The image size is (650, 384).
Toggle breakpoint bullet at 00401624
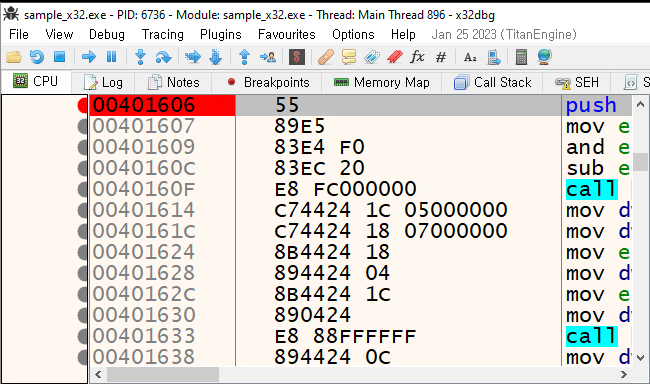coord(82,252)
